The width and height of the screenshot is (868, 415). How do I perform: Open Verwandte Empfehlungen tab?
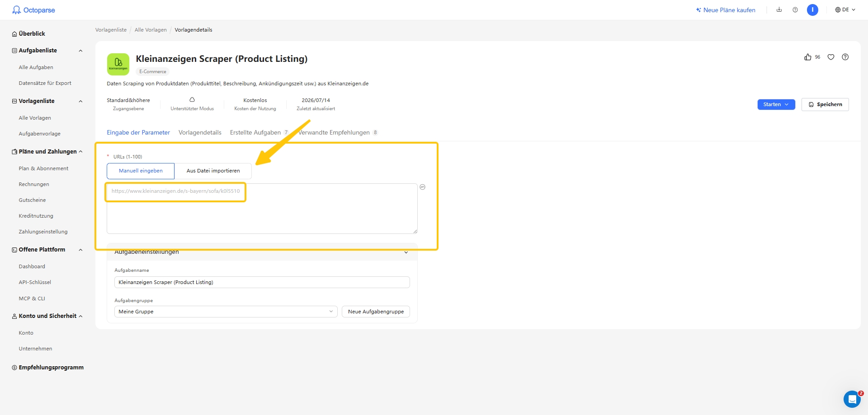pos(338,132)
